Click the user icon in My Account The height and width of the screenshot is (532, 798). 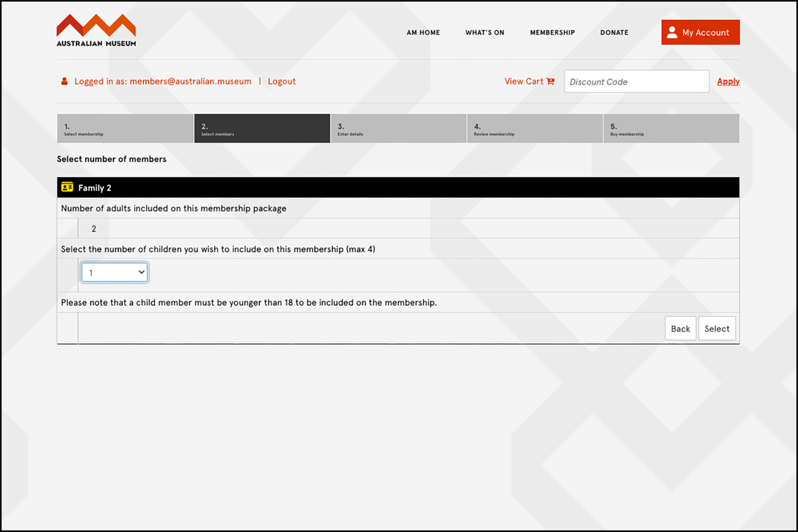click(672, 32)
